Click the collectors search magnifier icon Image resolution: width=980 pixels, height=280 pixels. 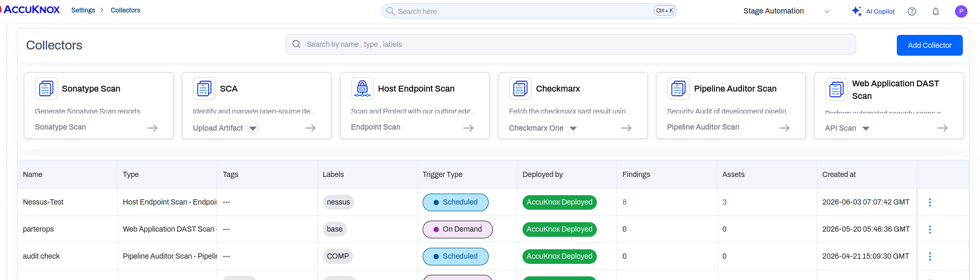(x=296, y=44)
